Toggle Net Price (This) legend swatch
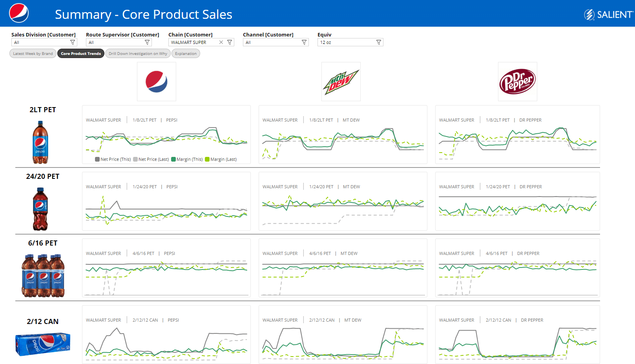This screenshot has height=364, width=635. click(97, 159)
